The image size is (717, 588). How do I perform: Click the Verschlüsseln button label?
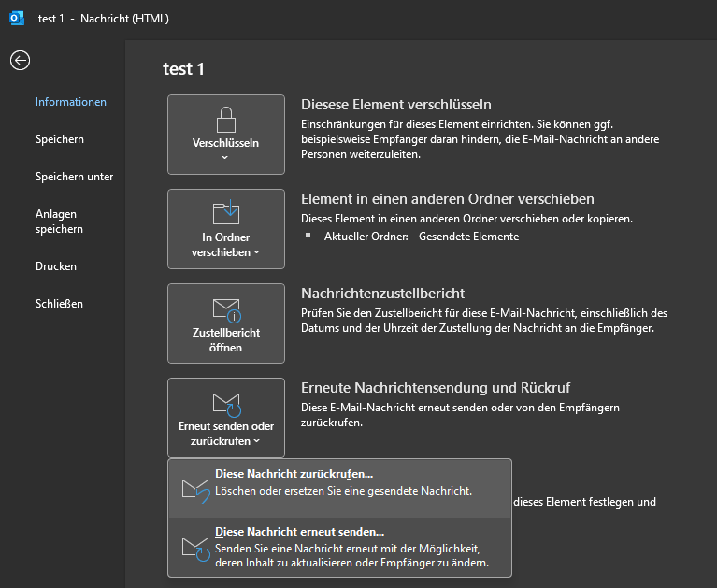coord(225,143)
